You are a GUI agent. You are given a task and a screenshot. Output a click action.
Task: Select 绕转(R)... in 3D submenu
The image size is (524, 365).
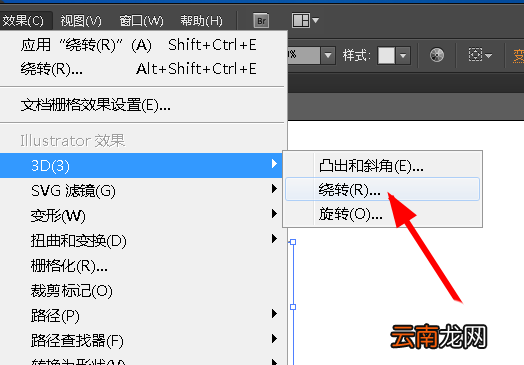[382, 190]
